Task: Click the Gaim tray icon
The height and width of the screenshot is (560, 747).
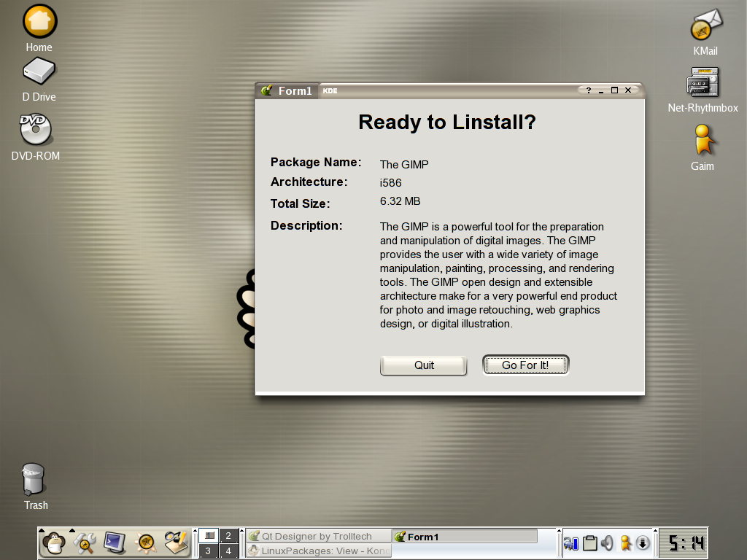Action: [x=625, y=543]
